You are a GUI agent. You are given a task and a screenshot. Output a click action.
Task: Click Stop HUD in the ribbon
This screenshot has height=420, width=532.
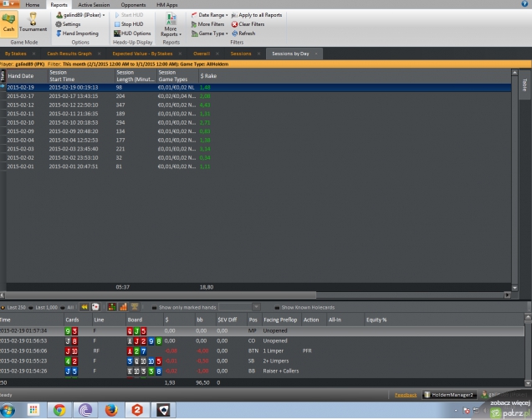click(128, 24)
